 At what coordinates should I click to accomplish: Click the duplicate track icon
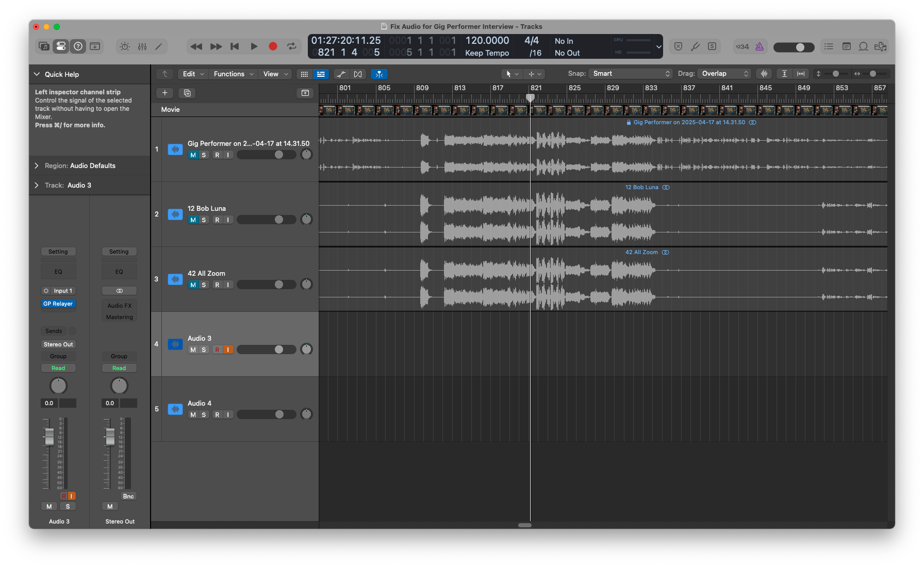[187, 93]
